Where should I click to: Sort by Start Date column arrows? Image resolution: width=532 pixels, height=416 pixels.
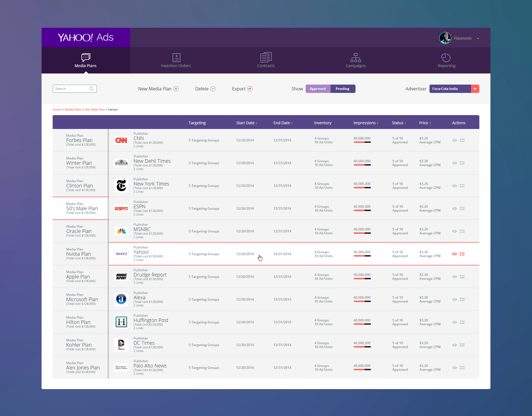(x=257, y=123)
